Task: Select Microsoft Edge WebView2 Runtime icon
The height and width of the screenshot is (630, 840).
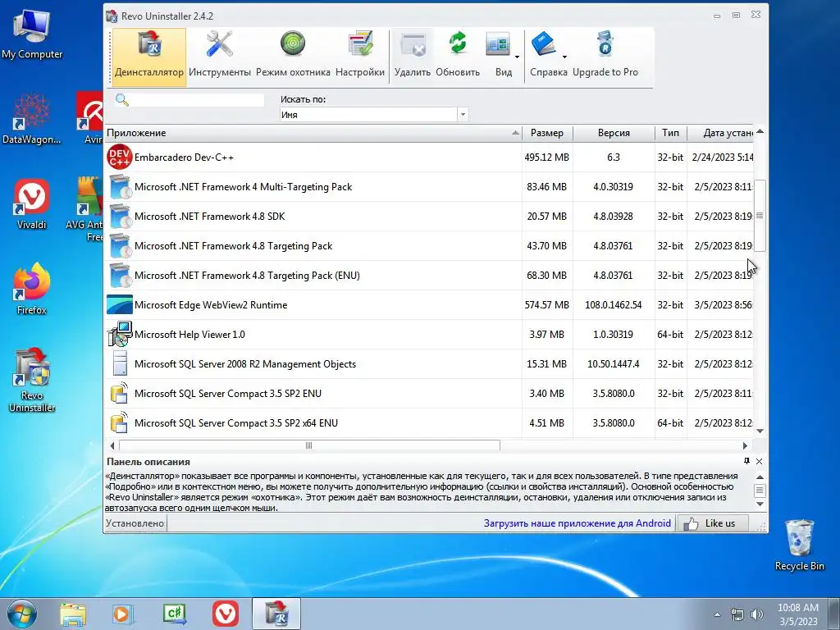Action: (120, 305)
